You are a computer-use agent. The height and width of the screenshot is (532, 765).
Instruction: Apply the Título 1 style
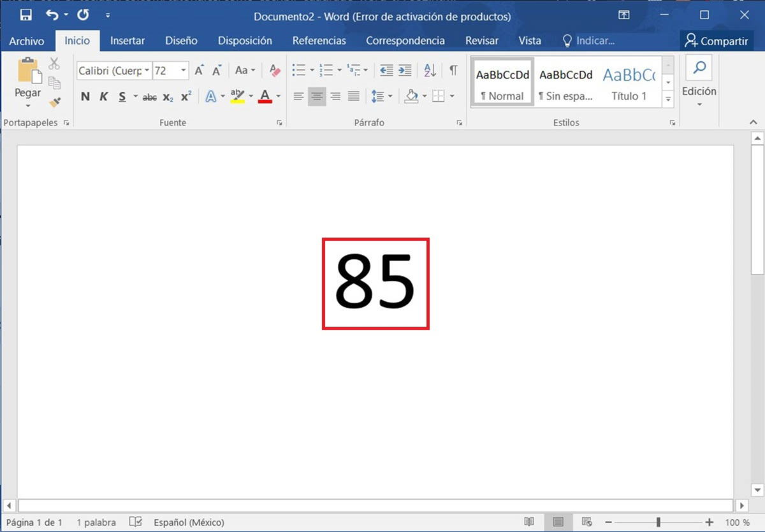[630, 85]
